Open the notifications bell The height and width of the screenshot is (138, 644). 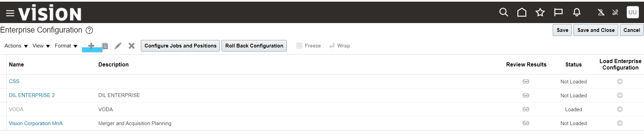[x=576, y=13]
